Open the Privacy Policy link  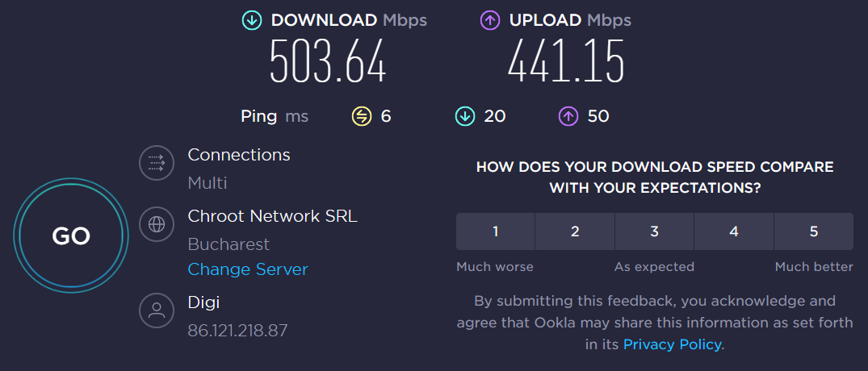pos(673,344)
